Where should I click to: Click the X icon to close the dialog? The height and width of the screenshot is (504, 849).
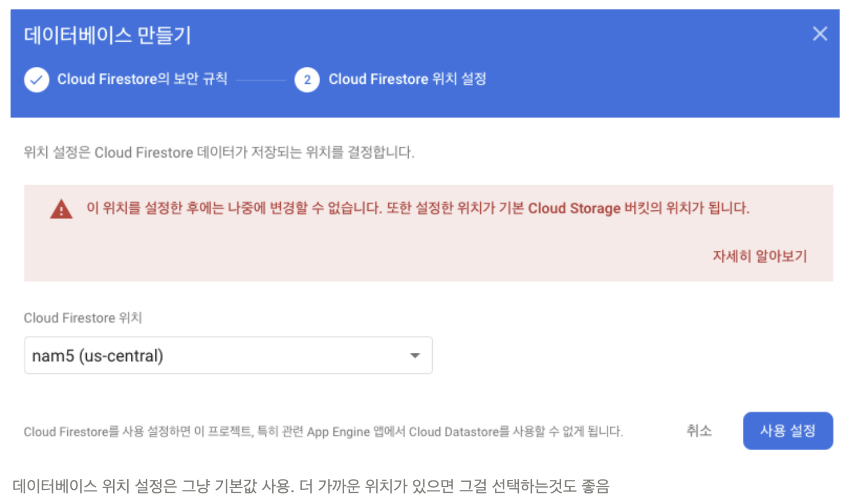point(820,34)
